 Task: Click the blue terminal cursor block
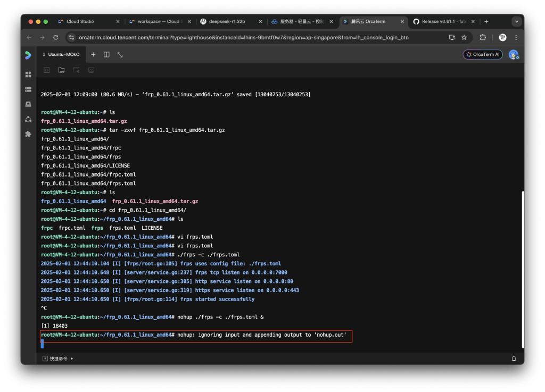tap(43, 344)
